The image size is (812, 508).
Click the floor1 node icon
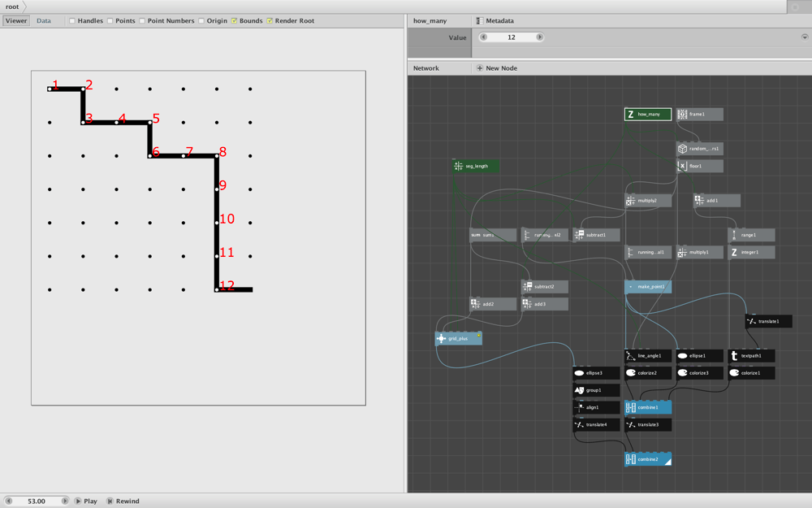pyautogui.click(x=682, y=166)
